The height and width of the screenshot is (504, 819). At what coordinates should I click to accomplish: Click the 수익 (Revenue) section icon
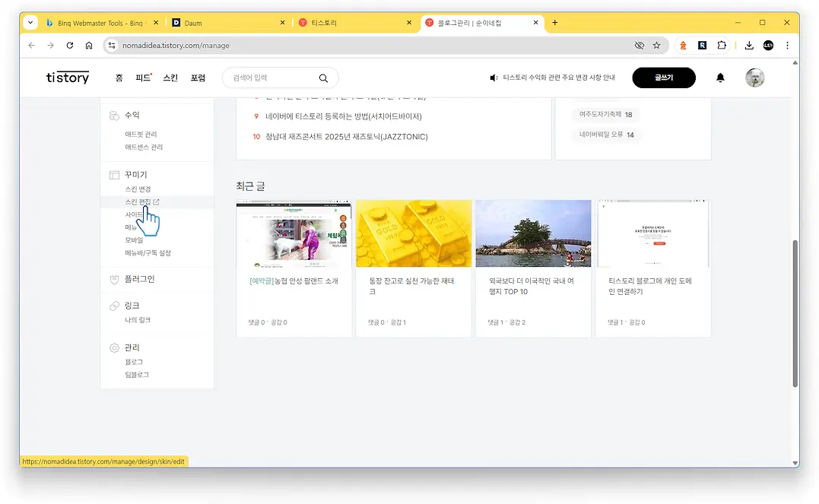tap(113, 116)
